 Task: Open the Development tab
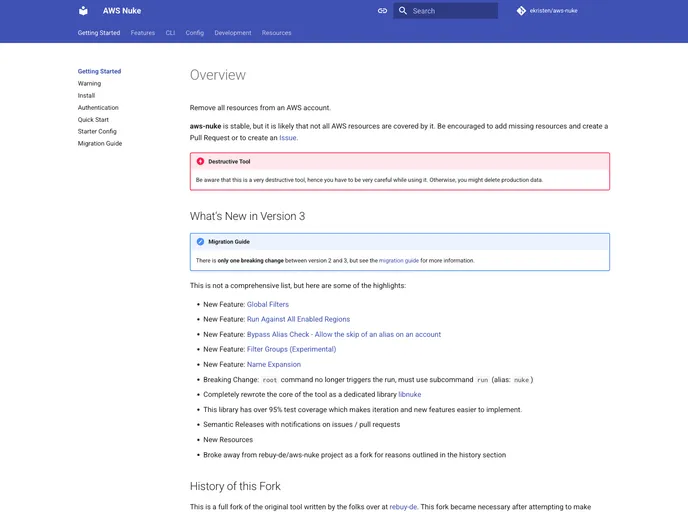pyautogui.click(x=233, y=33)
